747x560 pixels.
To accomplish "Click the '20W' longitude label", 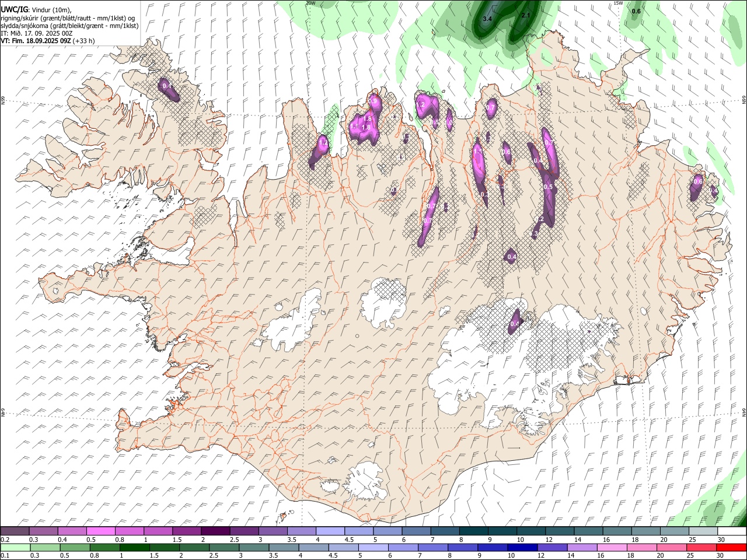I will (310, 3).
